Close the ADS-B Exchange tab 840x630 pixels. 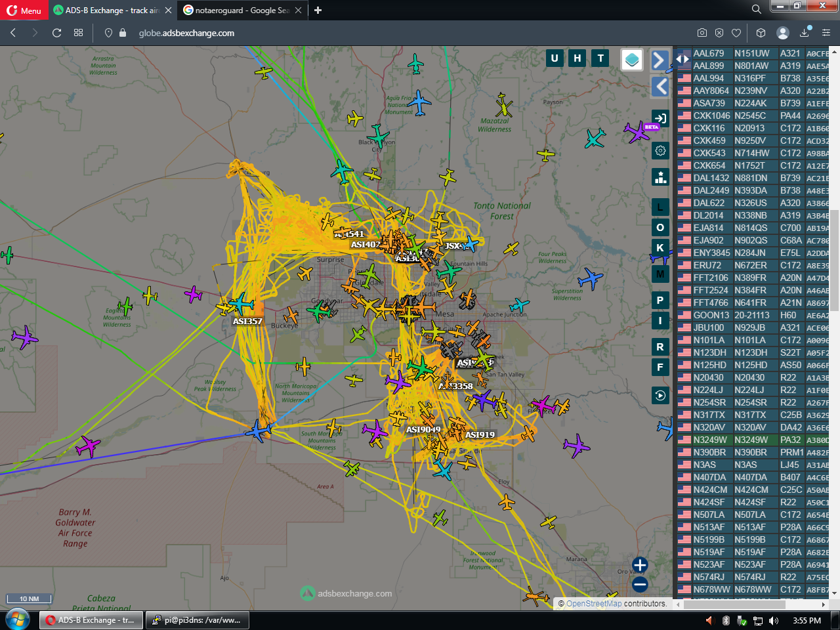(169, 10)
